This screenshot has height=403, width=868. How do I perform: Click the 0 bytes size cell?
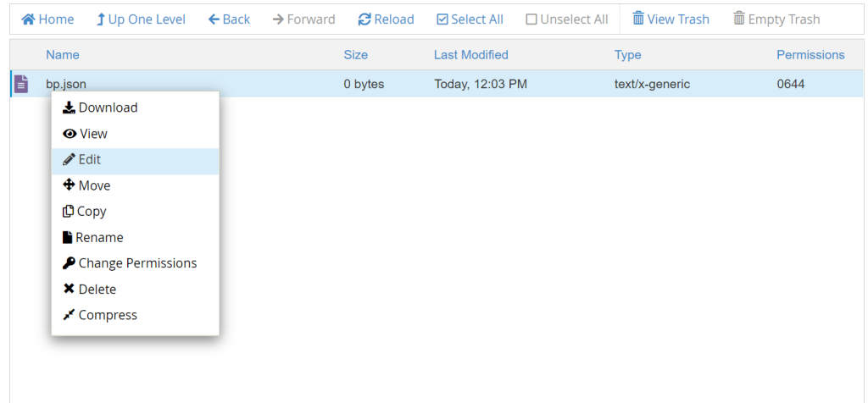364,85
